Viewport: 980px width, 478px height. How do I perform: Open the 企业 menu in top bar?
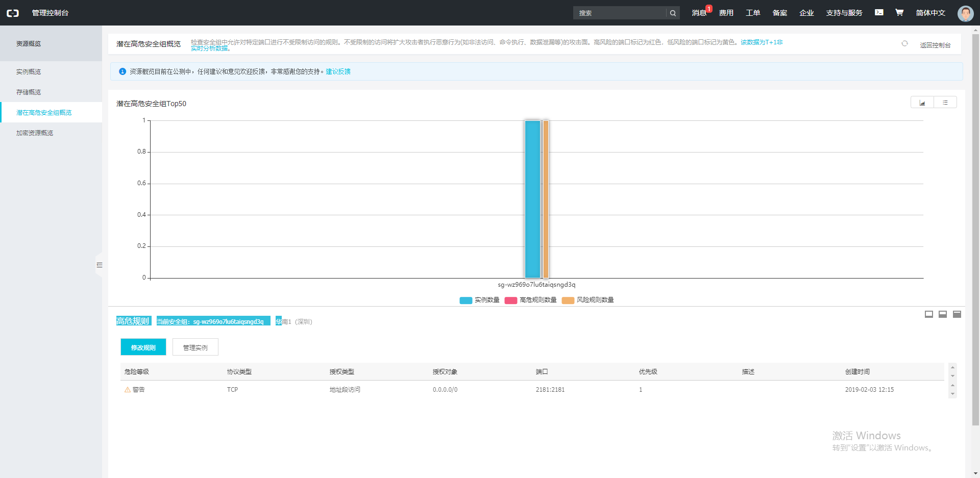tap(806, 13)
